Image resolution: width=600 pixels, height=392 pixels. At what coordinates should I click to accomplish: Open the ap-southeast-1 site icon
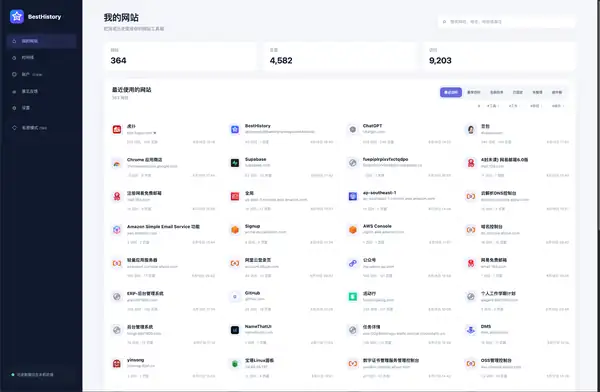pyautogui.click(x=353, y=196)
